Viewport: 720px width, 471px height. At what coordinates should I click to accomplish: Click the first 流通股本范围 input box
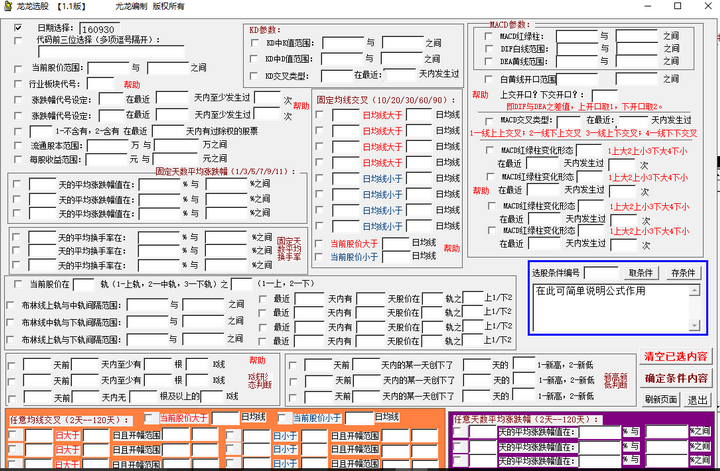(x=107, y=146)
